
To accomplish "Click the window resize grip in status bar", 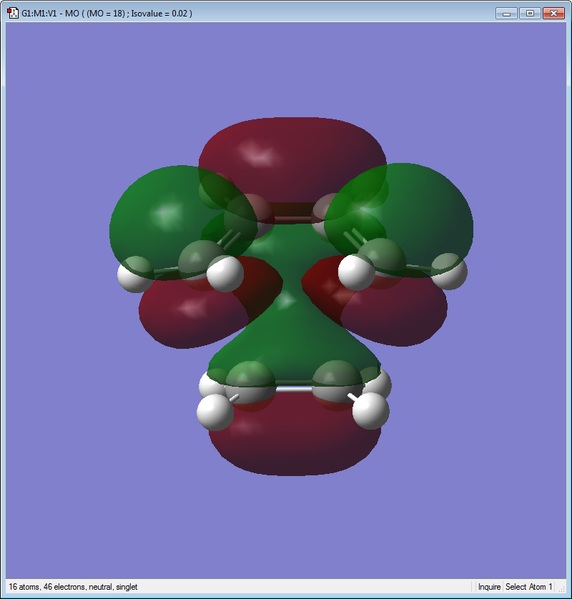I will click(561, 589).
